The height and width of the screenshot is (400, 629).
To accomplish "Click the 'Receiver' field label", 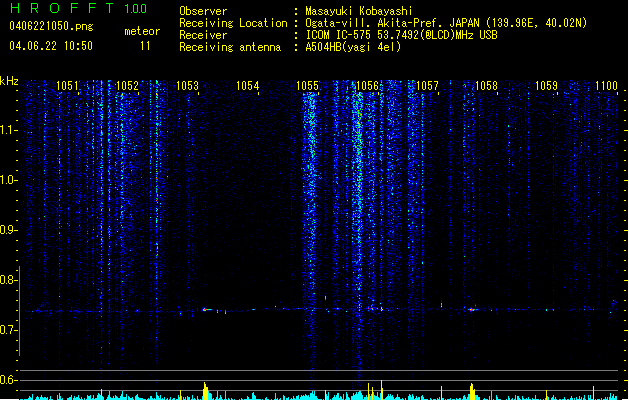I will point(203,35).
